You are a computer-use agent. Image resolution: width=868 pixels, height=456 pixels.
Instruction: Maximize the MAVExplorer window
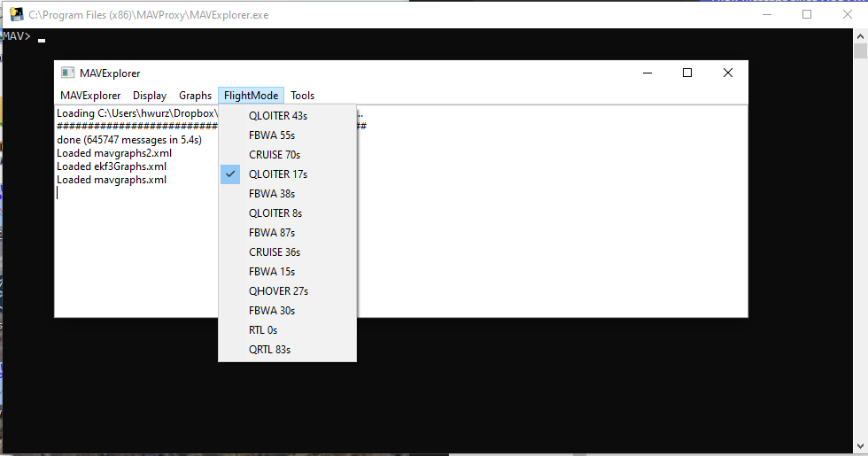[686, 73]
